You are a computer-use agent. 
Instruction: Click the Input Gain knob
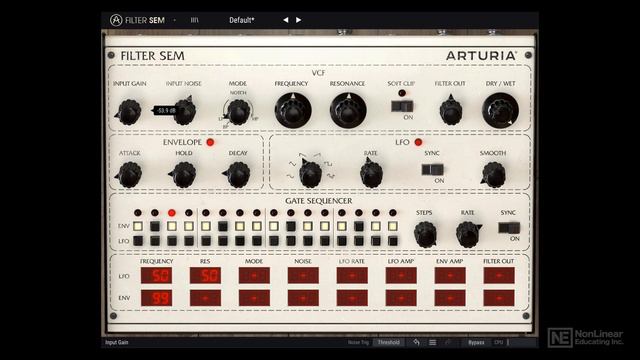[x=130, y=112]
